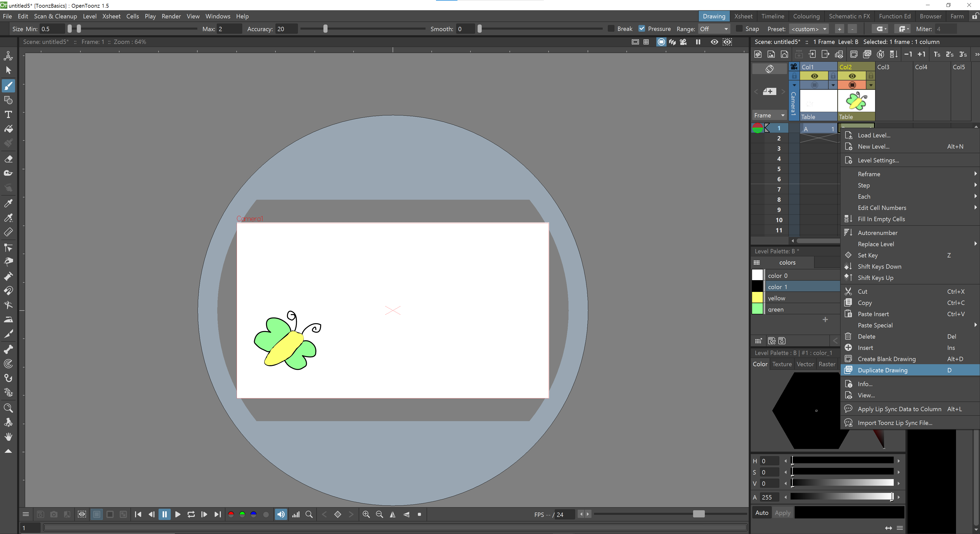Click Zoom In icon in viewer bar
980x534 pixels.
click(x=366, y=515)
